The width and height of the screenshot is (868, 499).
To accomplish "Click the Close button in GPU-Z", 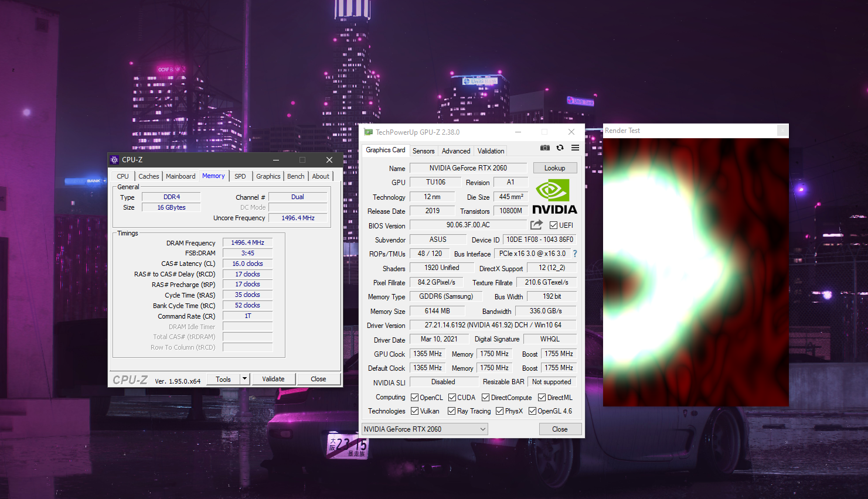I will coord(560,429).
